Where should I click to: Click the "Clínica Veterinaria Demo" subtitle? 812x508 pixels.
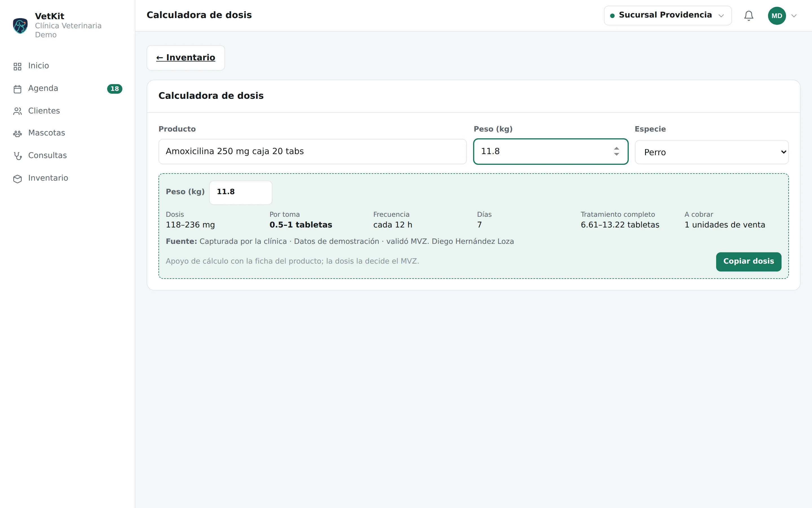[68, 30]
